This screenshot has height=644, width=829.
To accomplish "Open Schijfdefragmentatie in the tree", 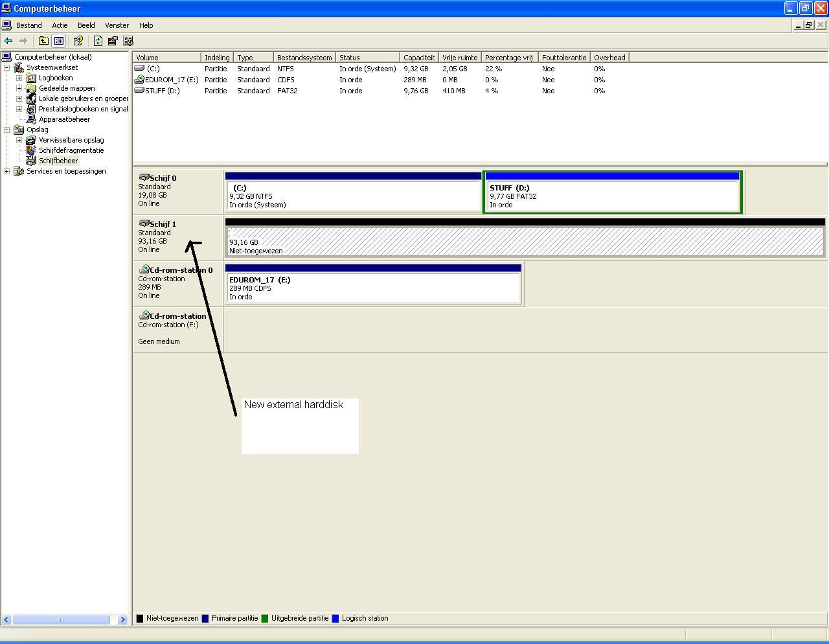I will 71,150.
